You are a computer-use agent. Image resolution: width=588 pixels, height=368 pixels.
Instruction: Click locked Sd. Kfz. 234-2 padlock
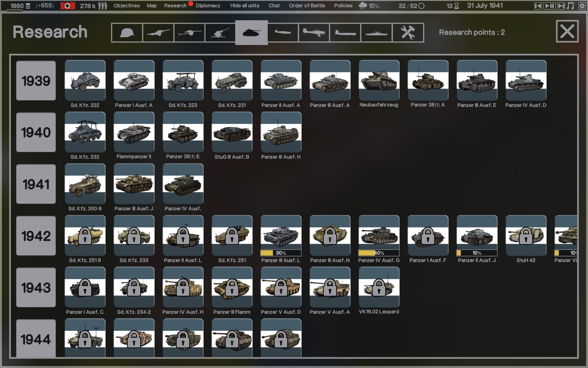(134, 288)
